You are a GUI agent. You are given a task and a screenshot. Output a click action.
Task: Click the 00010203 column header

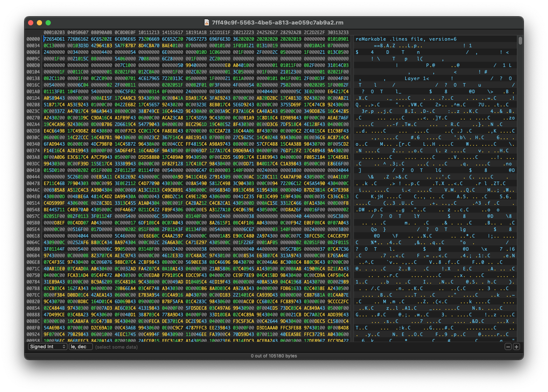click(x=54, y=32)
